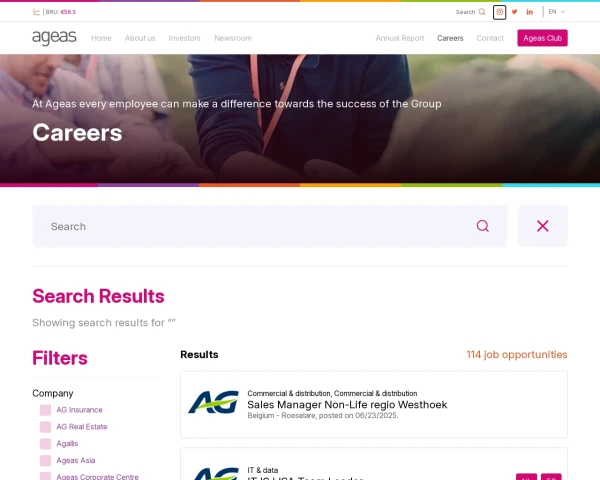Click the AG logo on Sales Manager card
600x480 pixels.
click(x=214, y=402)
